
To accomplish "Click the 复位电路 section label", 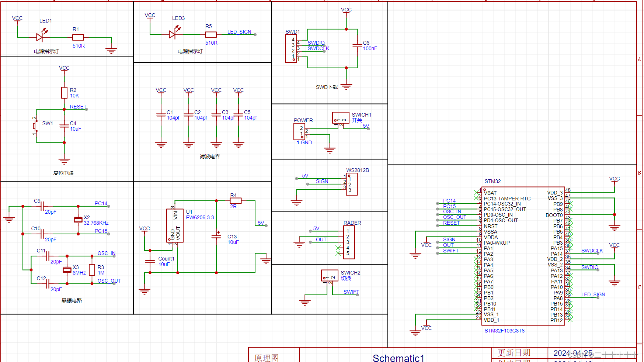I will click(x=63, y=173).
